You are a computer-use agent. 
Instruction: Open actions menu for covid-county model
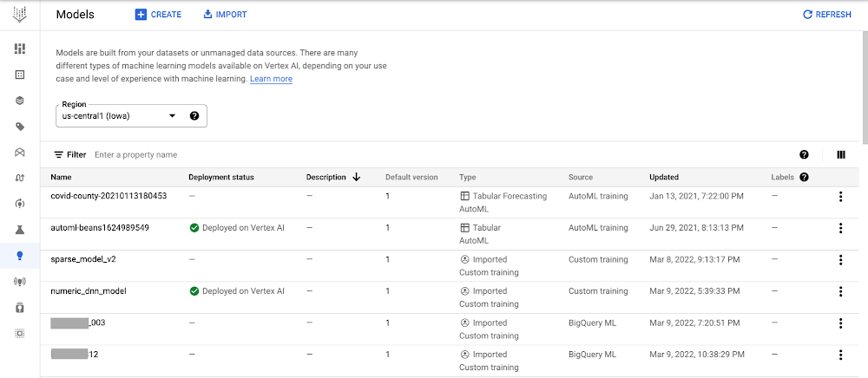click(840, 197)
